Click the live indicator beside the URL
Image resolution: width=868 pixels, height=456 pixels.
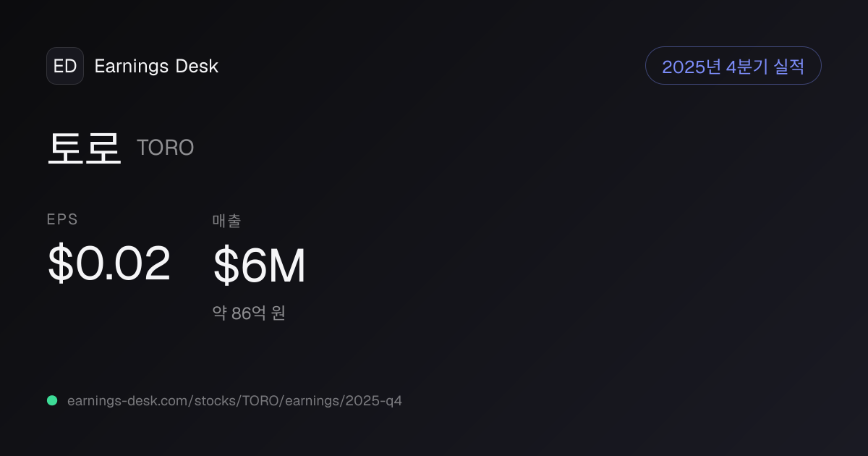(x=52, y=400)
